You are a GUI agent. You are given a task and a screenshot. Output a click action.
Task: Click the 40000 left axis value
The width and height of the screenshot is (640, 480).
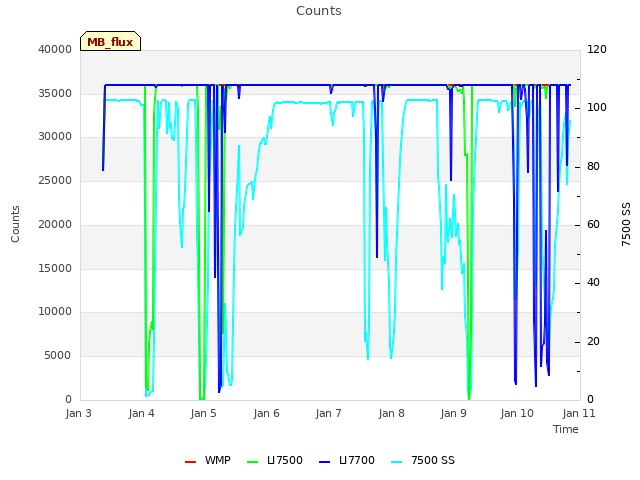click(55, 49)
